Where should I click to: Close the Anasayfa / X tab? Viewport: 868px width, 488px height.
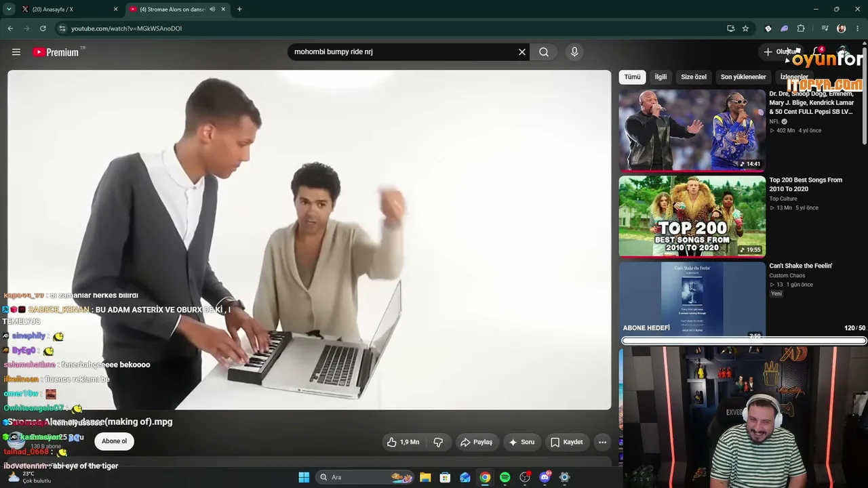pyautogui.click(x=115, y=9)
